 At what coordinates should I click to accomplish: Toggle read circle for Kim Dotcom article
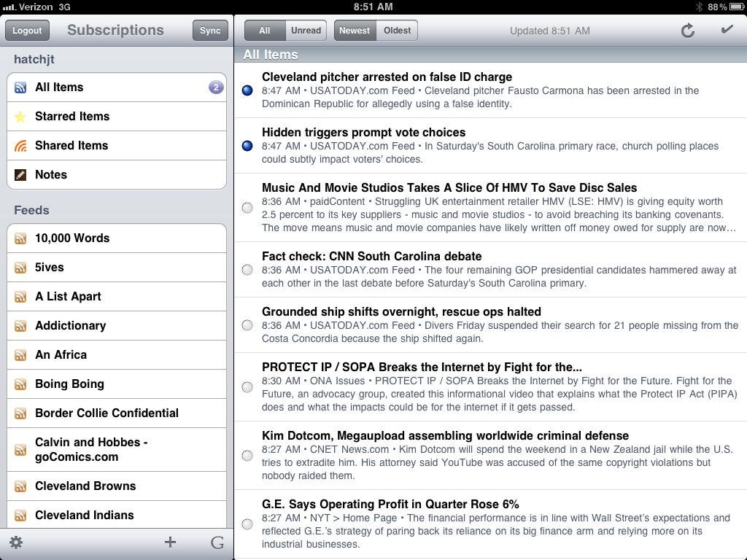click(247, 456)
